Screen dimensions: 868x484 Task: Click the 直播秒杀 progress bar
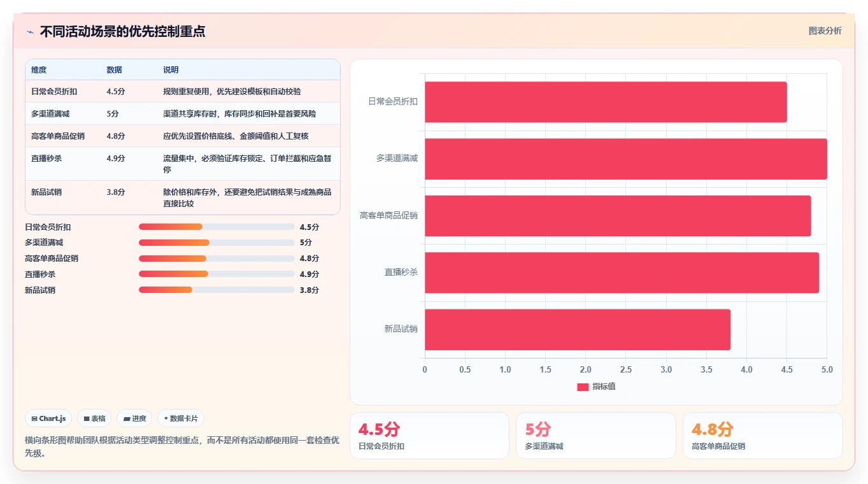coord(217,274)
